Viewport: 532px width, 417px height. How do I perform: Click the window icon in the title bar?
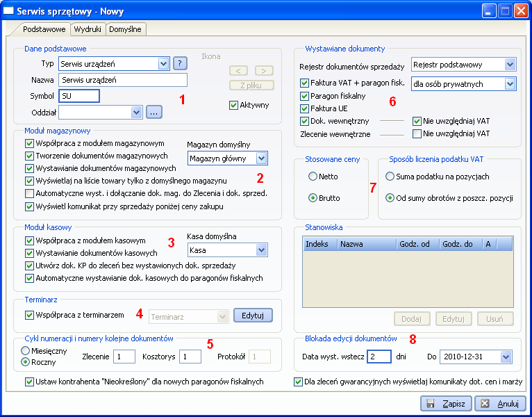(8, 11)
